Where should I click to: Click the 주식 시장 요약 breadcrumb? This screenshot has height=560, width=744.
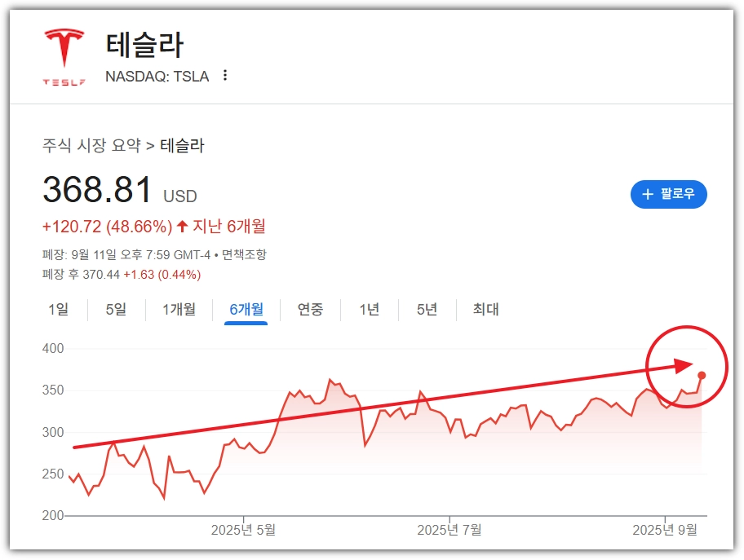pyautogui.click(x=91, y=147)
